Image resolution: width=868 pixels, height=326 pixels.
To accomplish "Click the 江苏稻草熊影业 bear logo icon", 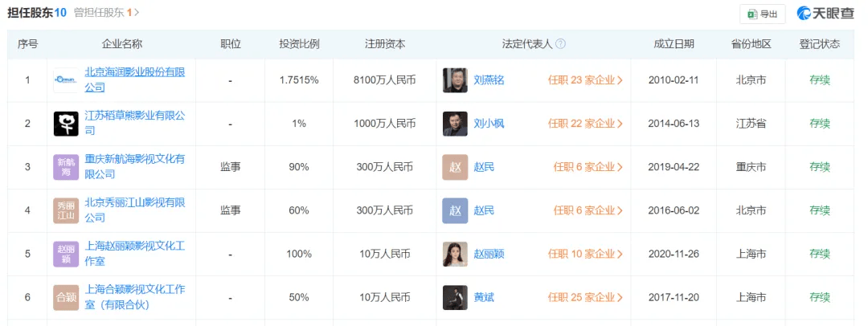I will coord(66,124).
